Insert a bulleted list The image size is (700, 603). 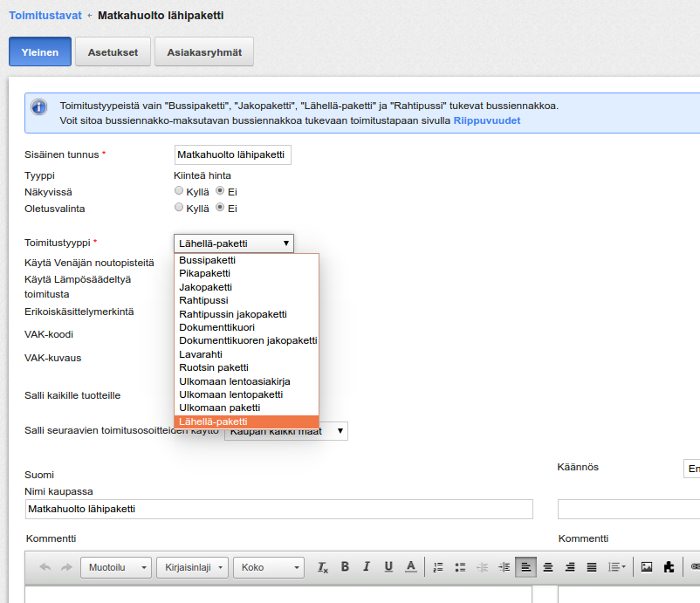click(460, 567)
